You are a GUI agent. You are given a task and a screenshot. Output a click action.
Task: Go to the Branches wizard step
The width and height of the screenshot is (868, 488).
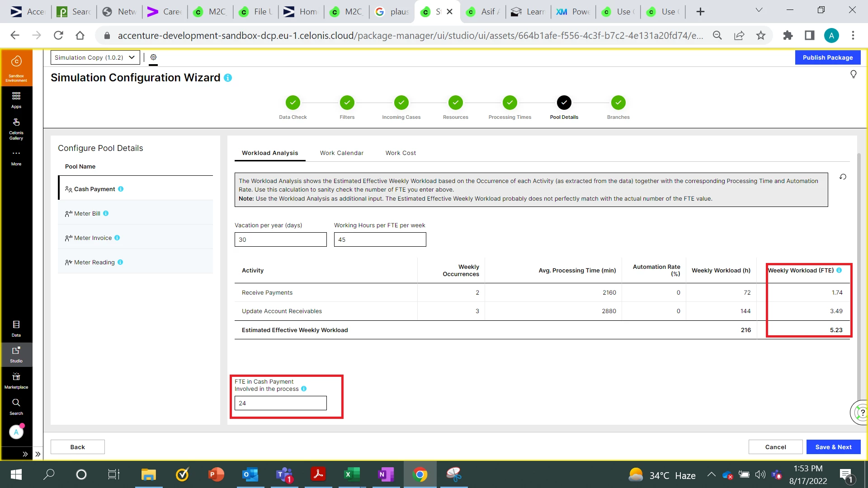tap(618, 103)
